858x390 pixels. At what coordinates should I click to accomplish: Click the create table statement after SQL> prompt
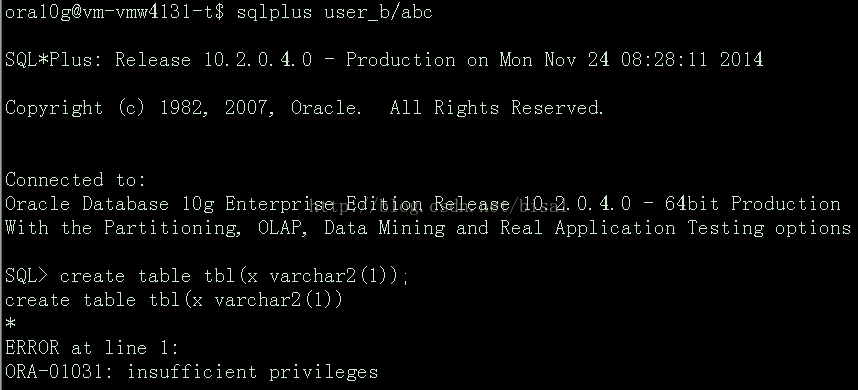click(234, 276)
